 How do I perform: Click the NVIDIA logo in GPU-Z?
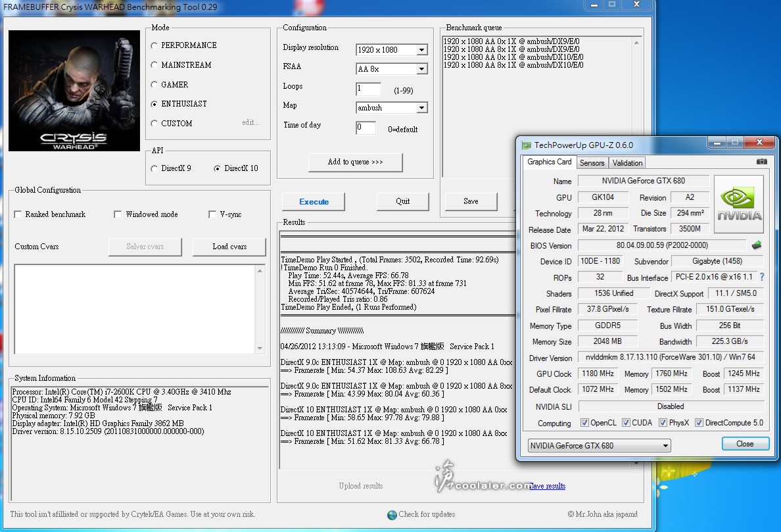739,205
